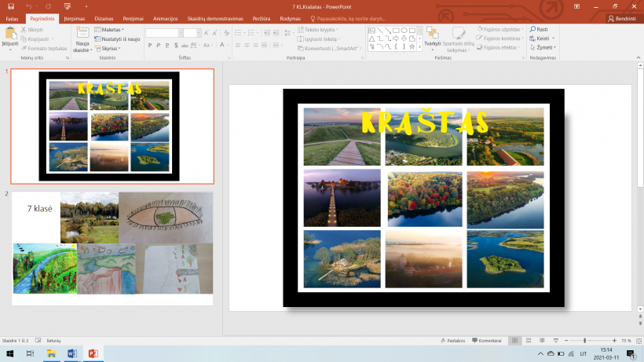Image resolution: width=644 pixels, height=362 pixels.
Task: Click Rasti find icon
Action: (x=539, y=29)
